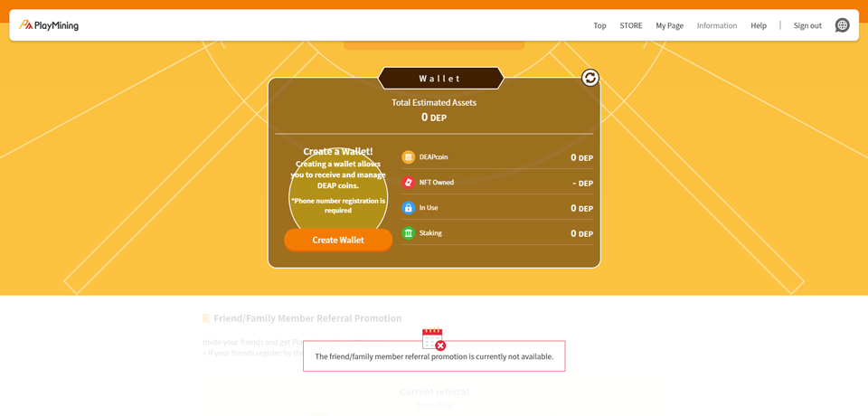Image resolution: width=868 pixels, height=416 pixels.
Task: Click the Friend/Family Member Referral Promotion heading
Action: [x=307, y=318]
